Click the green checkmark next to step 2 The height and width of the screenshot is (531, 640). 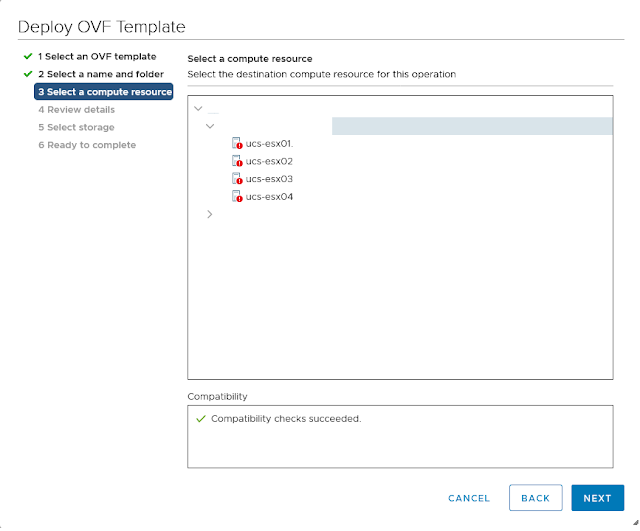[28, 74]
